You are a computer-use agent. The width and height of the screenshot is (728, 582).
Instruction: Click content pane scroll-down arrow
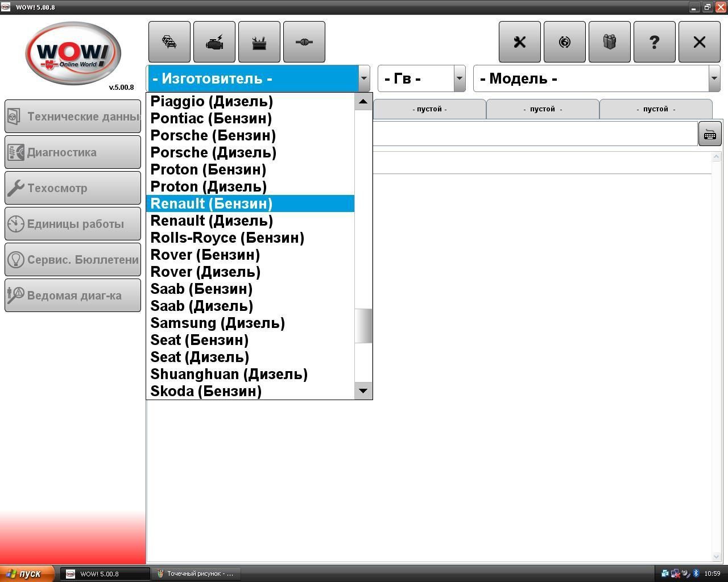(717, 557)
